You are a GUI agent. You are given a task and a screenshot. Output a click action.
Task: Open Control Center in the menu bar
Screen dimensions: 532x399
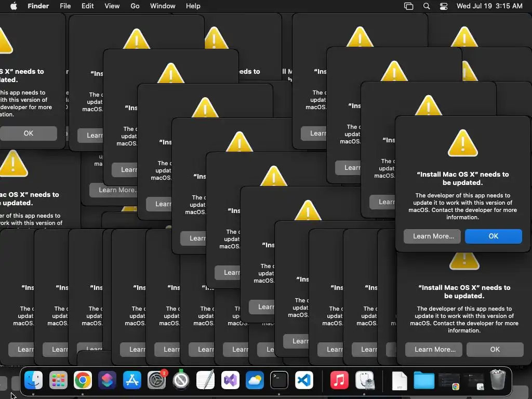[x=444, y=6]
